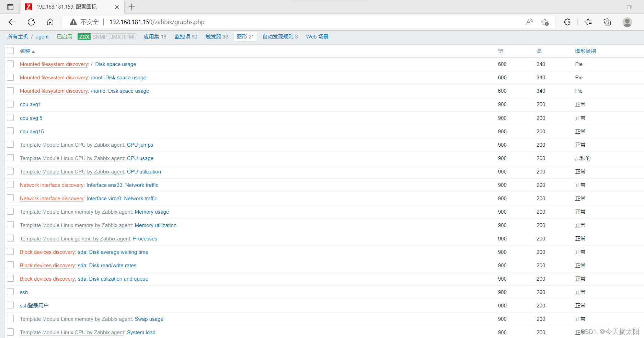Select the ssh graph checkbox
The height and width of the screenshot is (338, 644).
(x=10, y=292)
